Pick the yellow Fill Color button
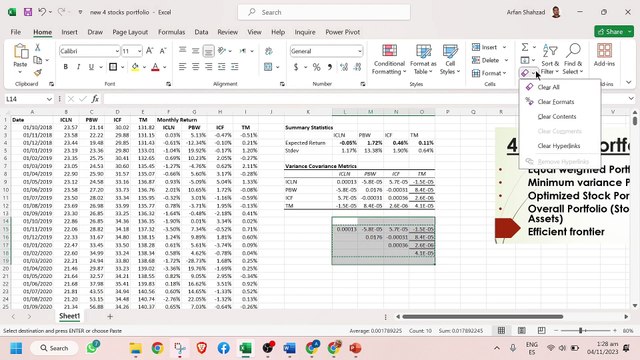Image resolution: width=640 pixels, height=360 pixels. tap(135, 67)
